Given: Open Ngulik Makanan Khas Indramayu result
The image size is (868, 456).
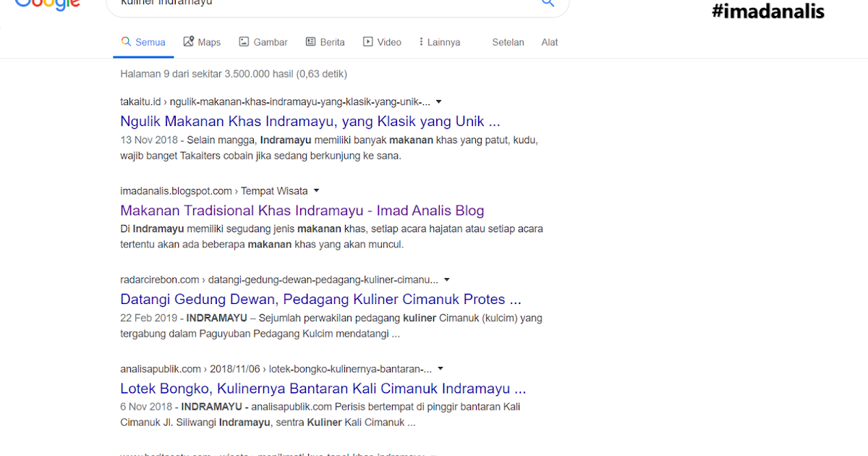Looking at the screenshot, I should (x=310, y=121).
